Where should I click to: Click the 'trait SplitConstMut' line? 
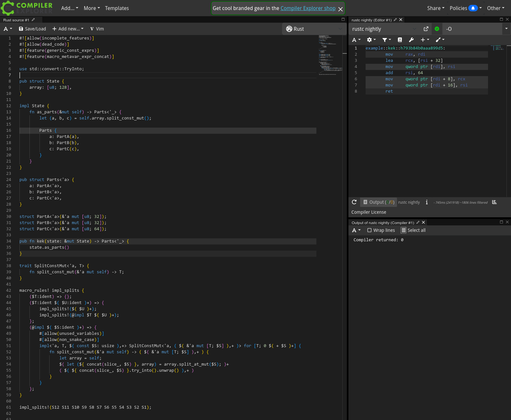click(x=54, y=266)
